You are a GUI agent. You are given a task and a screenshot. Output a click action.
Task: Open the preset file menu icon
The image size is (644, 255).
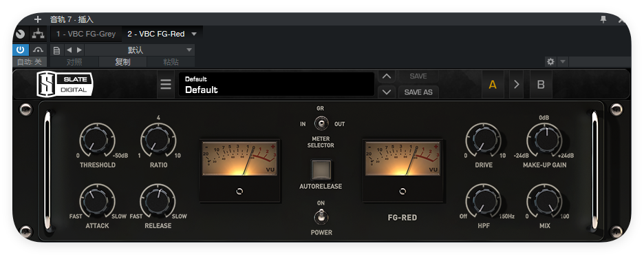click(56, 50)
